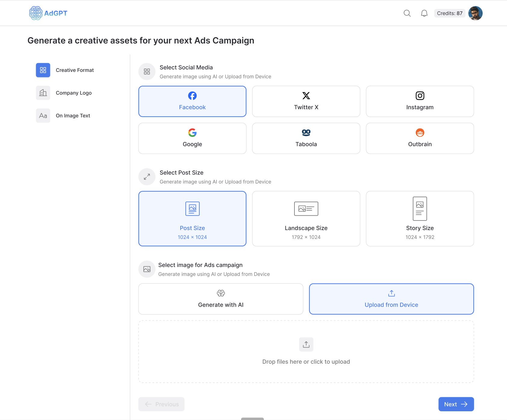Click the AI brain icon on Generate card
507x420 pixels.
click(221, 293)
